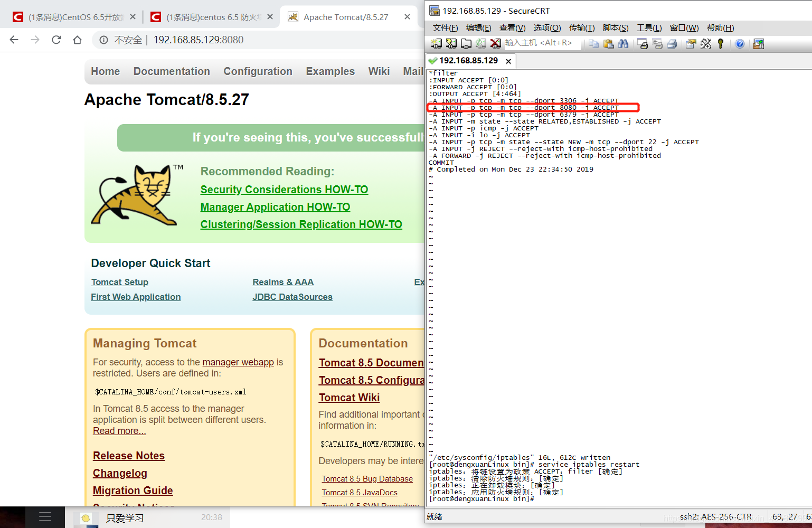Viewport: 812px width, 528px height.
Task: Open the 传输(T) menu
Action: [x=582, y=28]
